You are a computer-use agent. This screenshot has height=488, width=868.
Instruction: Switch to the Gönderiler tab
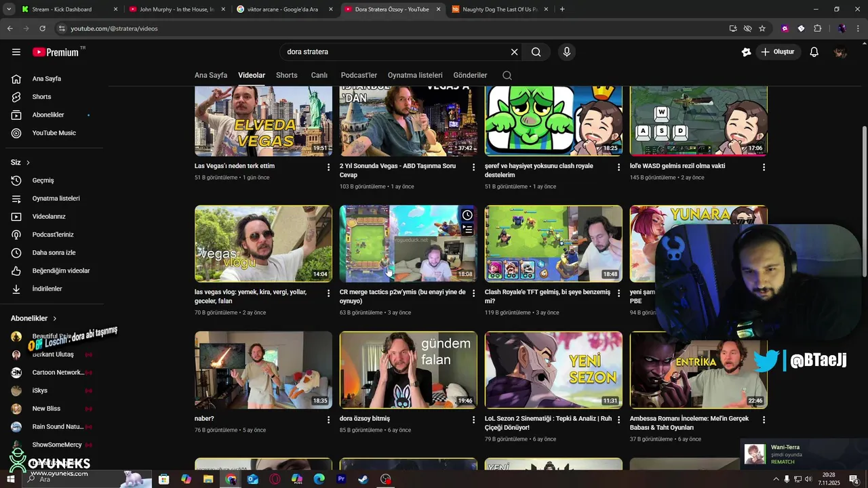click(470, 75)
